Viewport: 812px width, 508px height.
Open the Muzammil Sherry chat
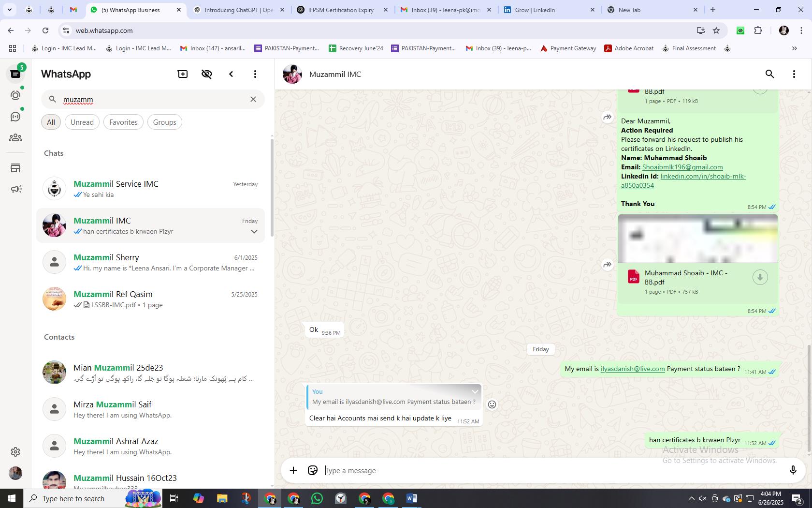tap(151, 262)
